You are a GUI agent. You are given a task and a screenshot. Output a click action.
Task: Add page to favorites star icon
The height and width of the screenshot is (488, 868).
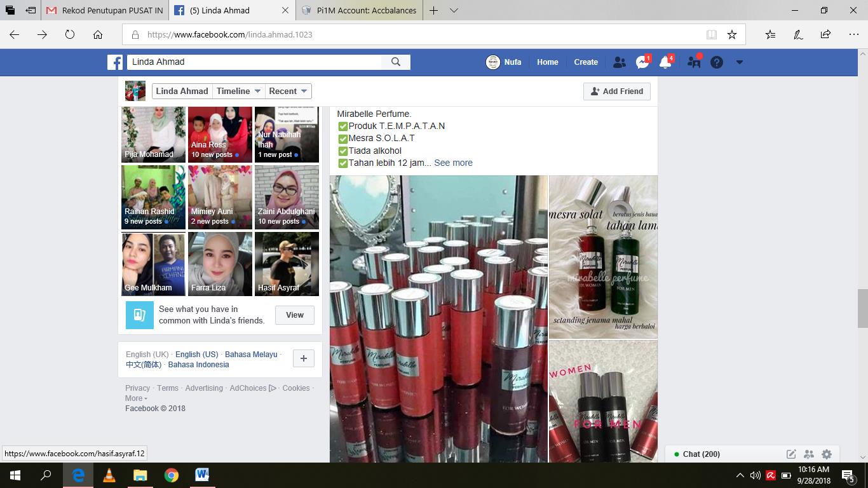pos(732,34)
